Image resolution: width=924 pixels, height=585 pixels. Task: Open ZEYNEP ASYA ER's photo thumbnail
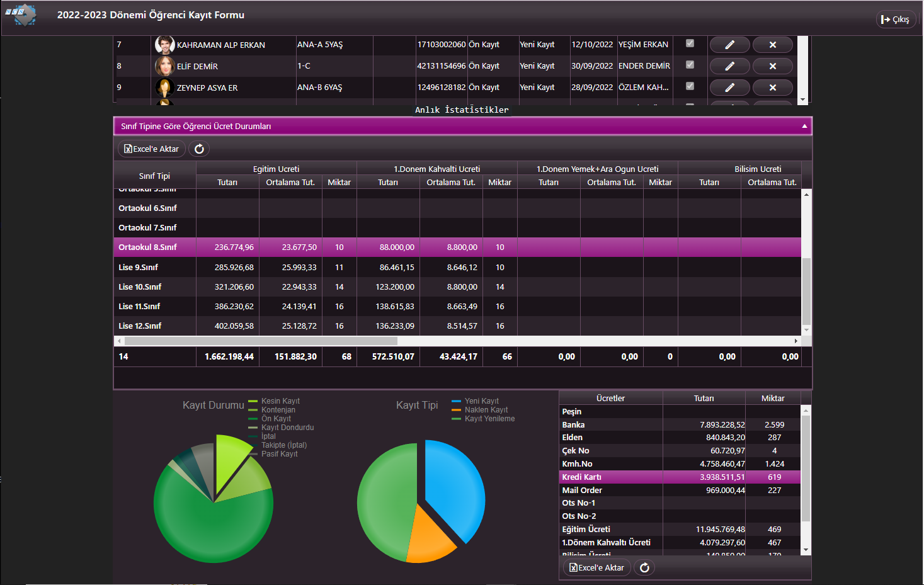(x=165, y=88)
